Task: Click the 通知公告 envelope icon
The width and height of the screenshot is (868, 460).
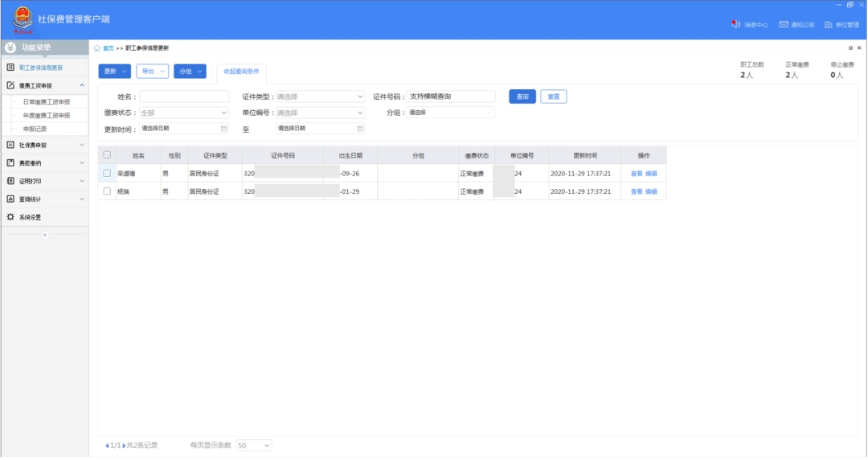Action: (x=783, y=25)
